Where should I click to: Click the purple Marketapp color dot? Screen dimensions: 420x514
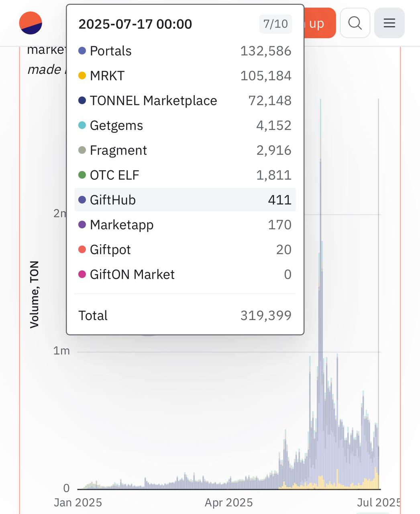coord(82,224)
